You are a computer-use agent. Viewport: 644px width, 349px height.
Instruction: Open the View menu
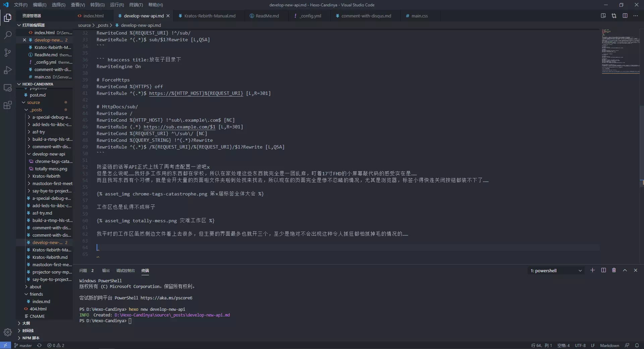pos(78,5)
